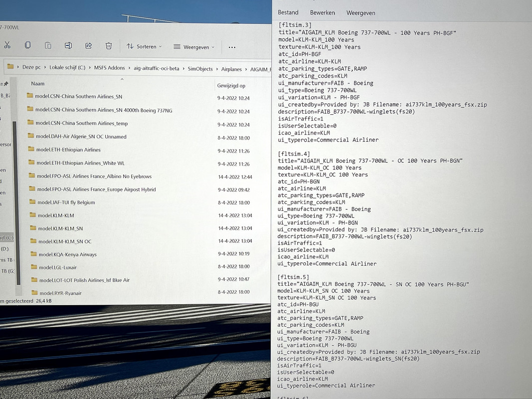Select folder model.CSN-China Southern Airlines_SN
Image resolution: width=532 pixels, height=399 pixels.
[78, 96]
